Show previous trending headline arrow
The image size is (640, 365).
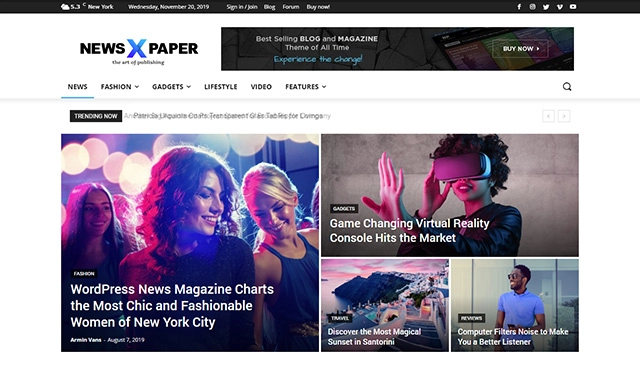point(548,116)
